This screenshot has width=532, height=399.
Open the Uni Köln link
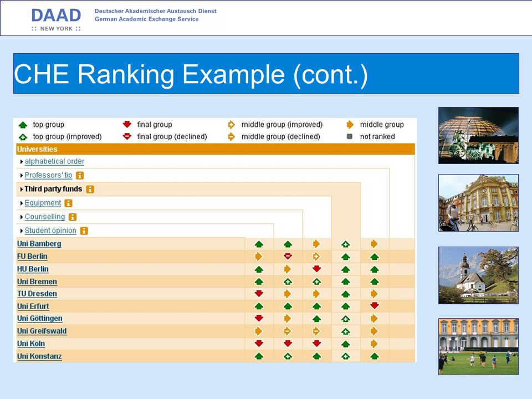[x=31, y=344]
